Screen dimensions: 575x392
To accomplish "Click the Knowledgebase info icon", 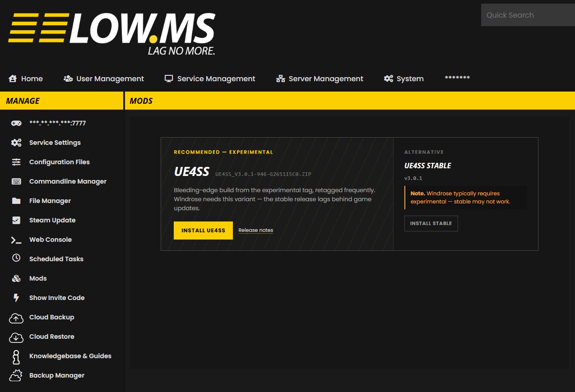I will tap(16, 356).
